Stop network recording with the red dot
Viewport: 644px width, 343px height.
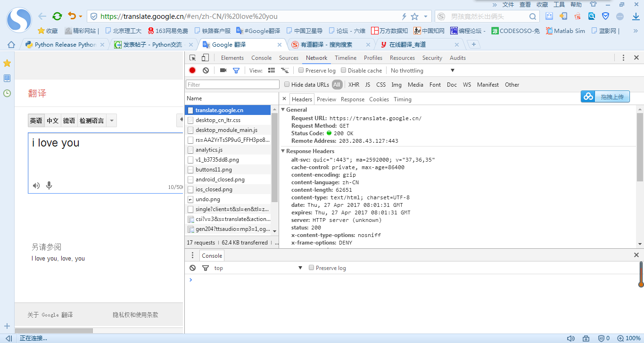pos(192,70)
